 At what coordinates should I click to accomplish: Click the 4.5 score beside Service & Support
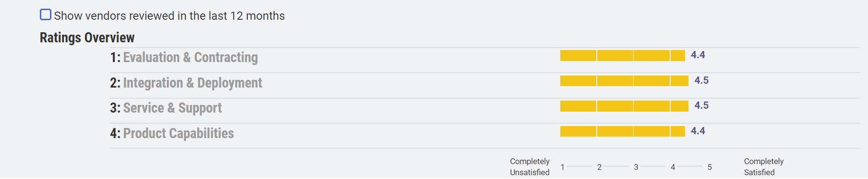(x=701, y=105)
